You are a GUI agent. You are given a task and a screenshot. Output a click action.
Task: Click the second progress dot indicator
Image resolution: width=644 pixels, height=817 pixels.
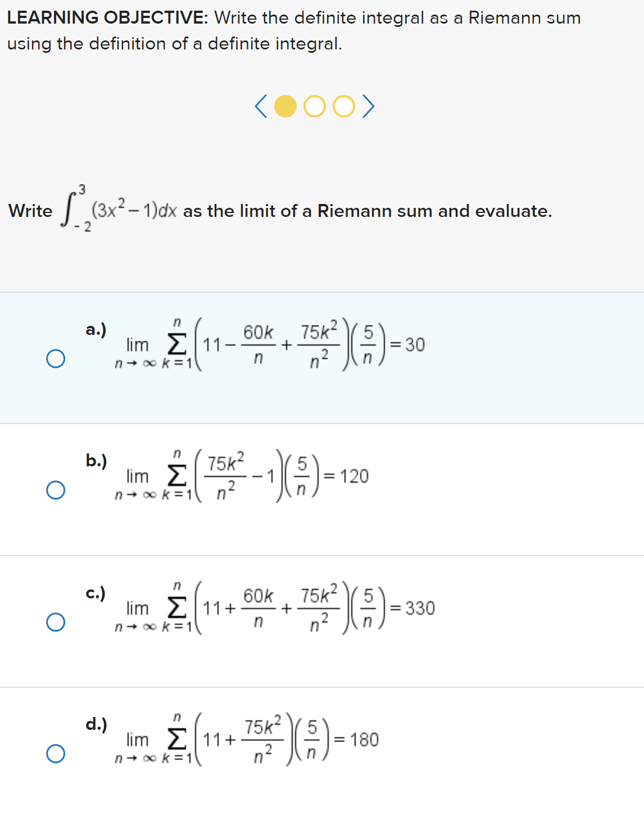click(315, 107)
